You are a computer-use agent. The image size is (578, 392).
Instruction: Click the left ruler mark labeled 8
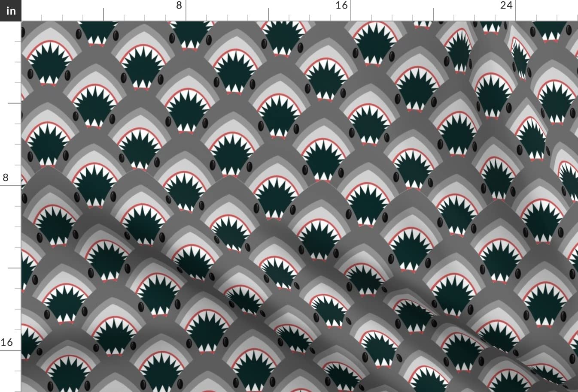(x=6, y=178)
